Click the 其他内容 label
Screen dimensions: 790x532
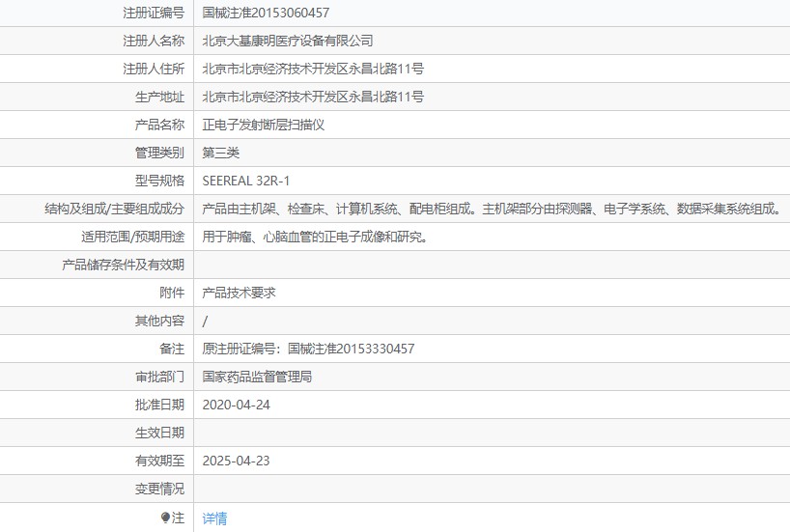(159, 321)
